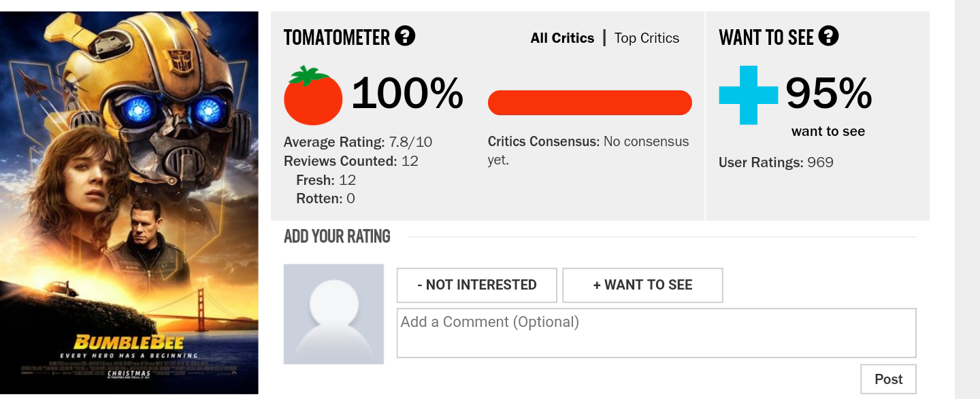Click the 100% Tomatometer score

pos(407,94)
